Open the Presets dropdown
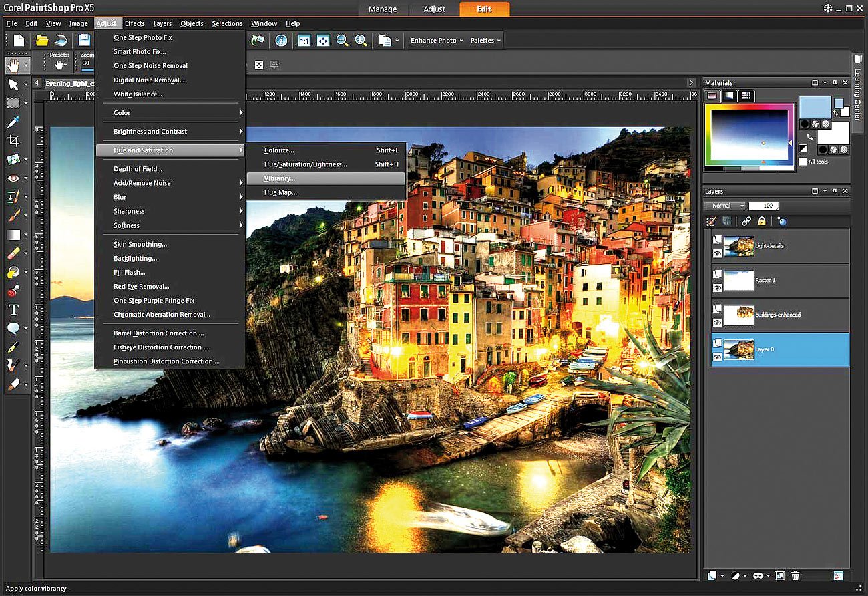 tap(59, 65)
